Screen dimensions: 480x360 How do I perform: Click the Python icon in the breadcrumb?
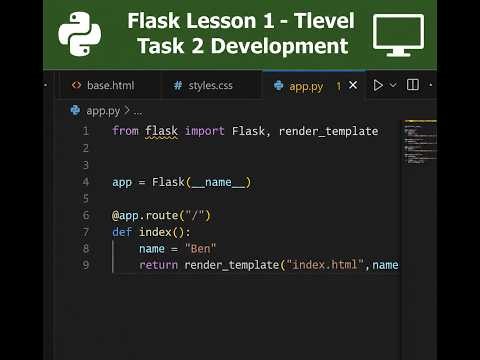75,110
